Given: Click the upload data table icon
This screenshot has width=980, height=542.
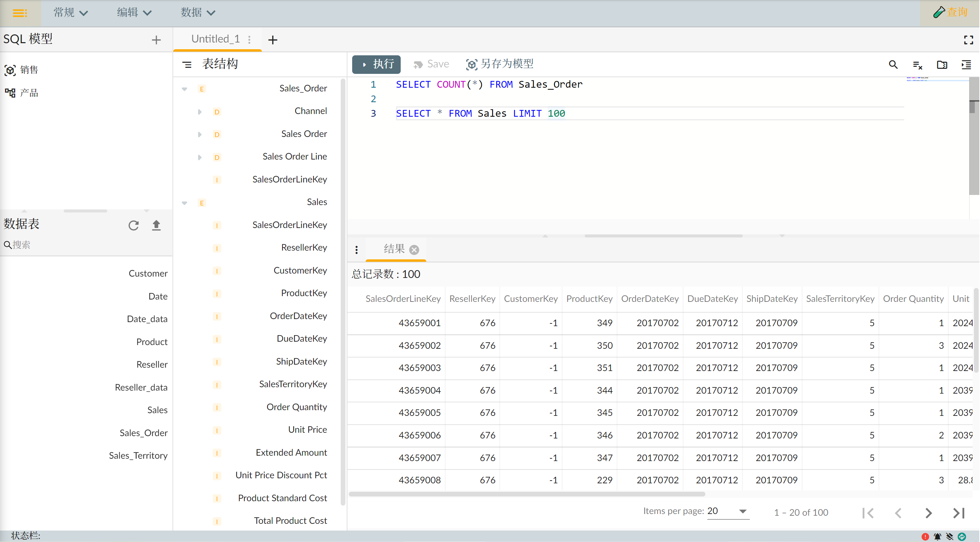Looking at the screenshot, I should pyautogui.click(x=156, y=225).
